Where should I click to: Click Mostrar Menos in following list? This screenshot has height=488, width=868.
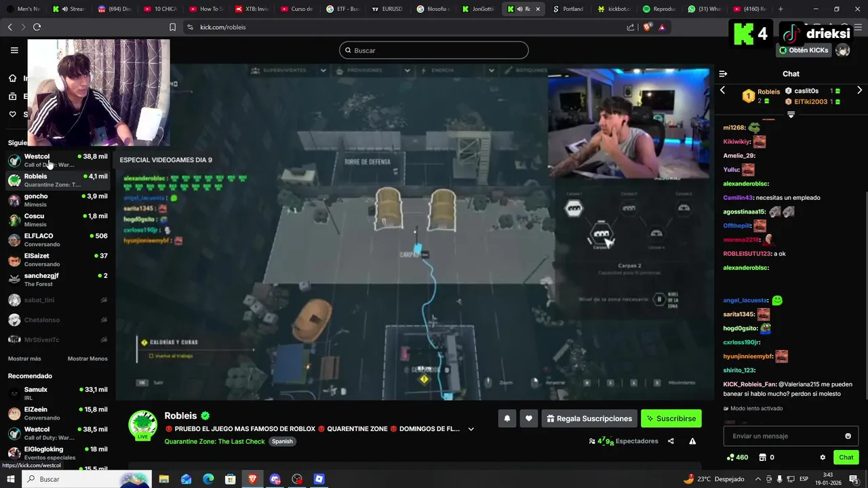pos(87,359)
